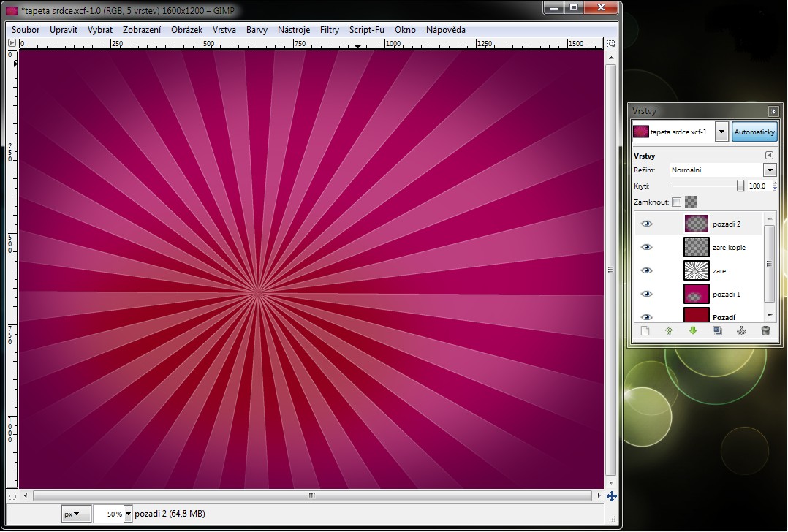This screenshot has width=788, height=532.
Task: Create a new layer in Vrstvy panel
Action: click(645, 330)
